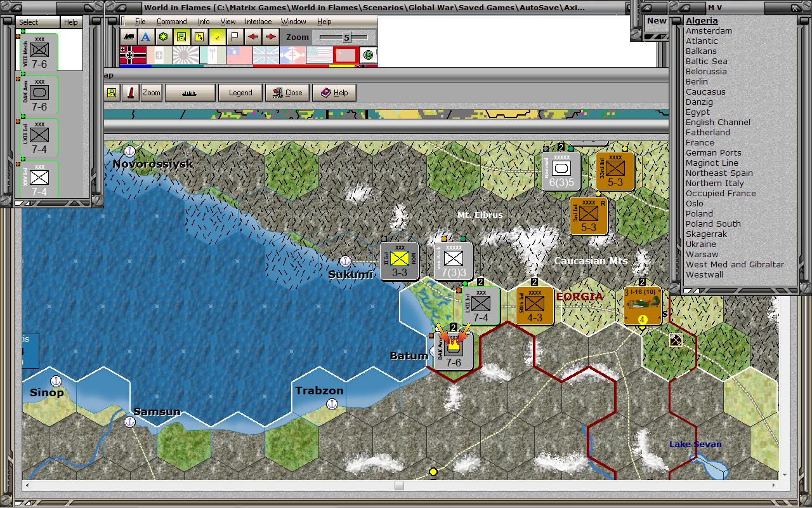This screenshot has width=812, height=508.
Task: Click the Zoom button on map toolbar
Action: click(x=151, y=93)
